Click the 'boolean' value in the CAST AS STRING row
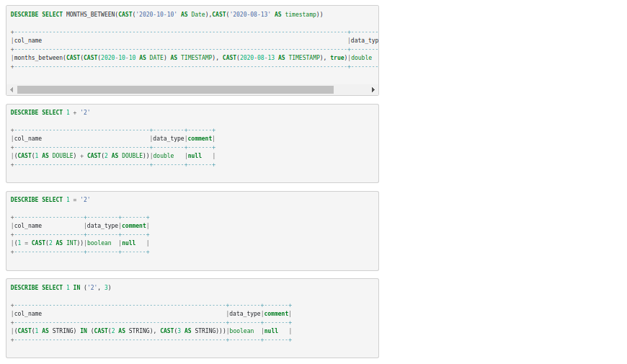This screenshot has width=627, height=364. (241, 331)
